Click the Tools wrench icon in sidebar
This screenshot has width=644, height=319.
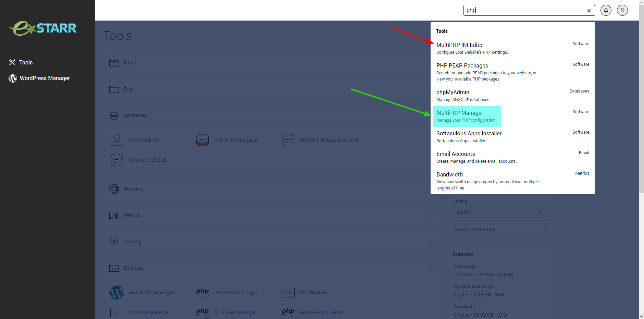point(12,62)
